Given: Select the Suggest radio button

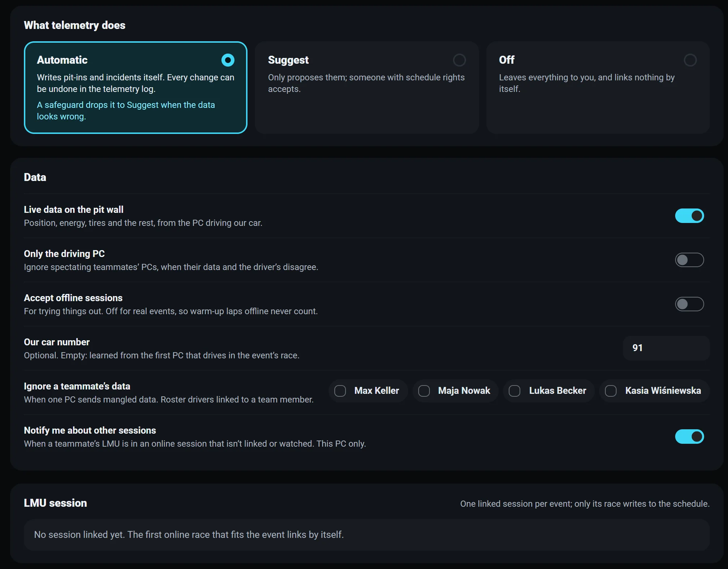Looking at the screenshot, I should [459, 60].
